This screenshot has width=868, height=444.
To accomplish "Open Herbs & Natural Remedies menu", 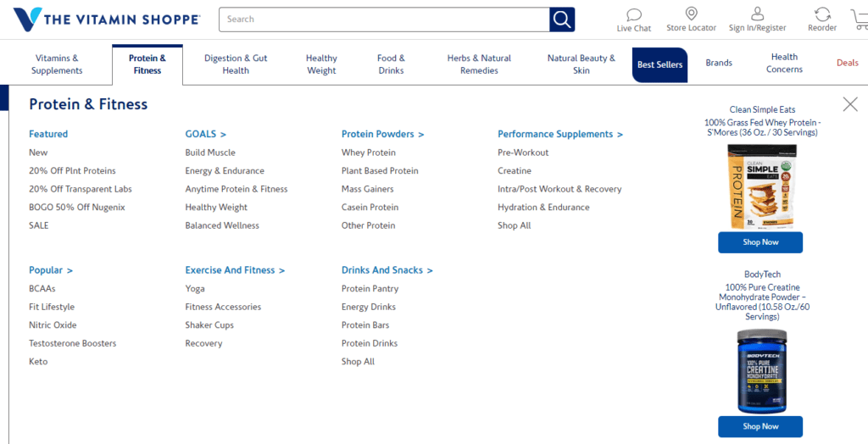I will 480,64.
